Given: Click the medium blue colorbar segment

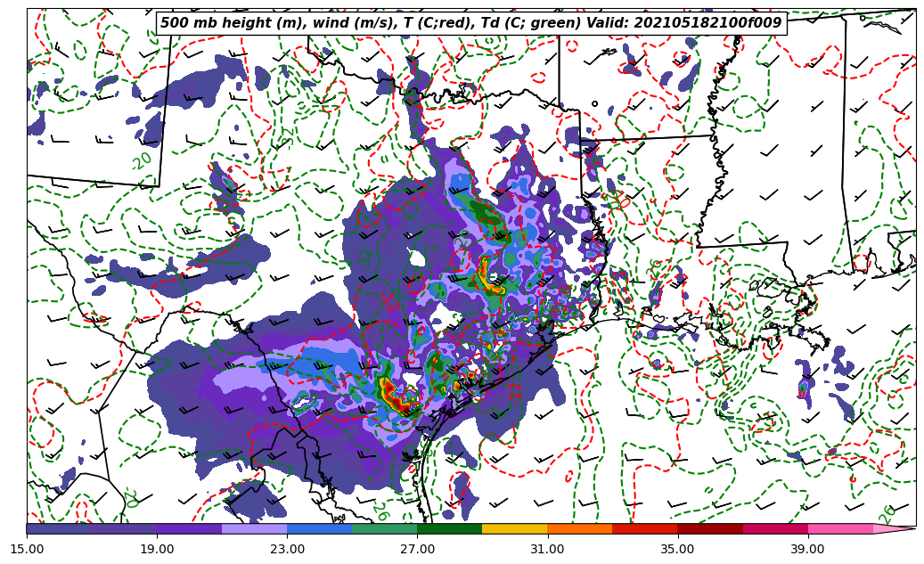Looking at the screenshot, I should [x=319, y=528].
